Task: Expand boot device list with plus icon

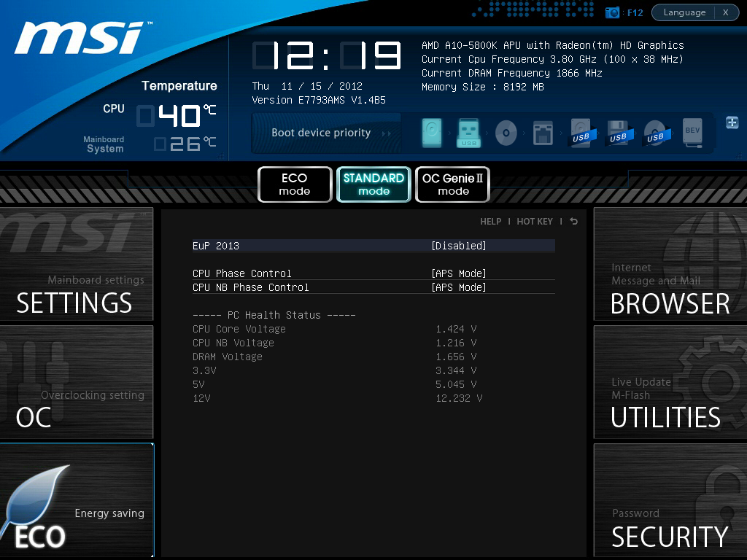Action: tap(732, 122)
